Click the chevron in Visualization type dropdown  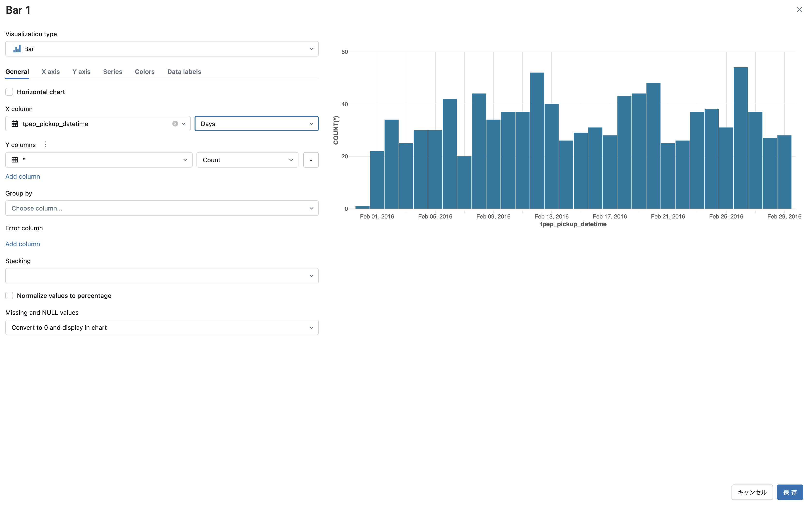(311, 49)
